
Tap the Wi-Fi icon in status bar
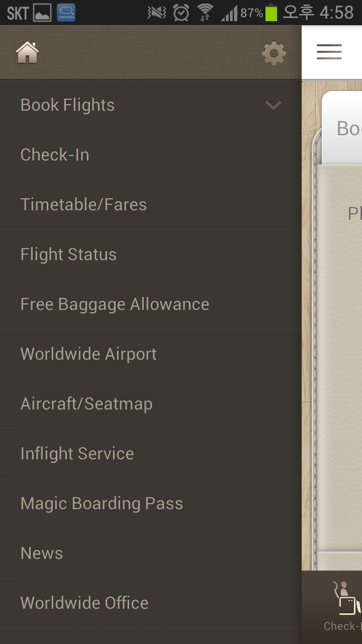(x=205, y=12)
